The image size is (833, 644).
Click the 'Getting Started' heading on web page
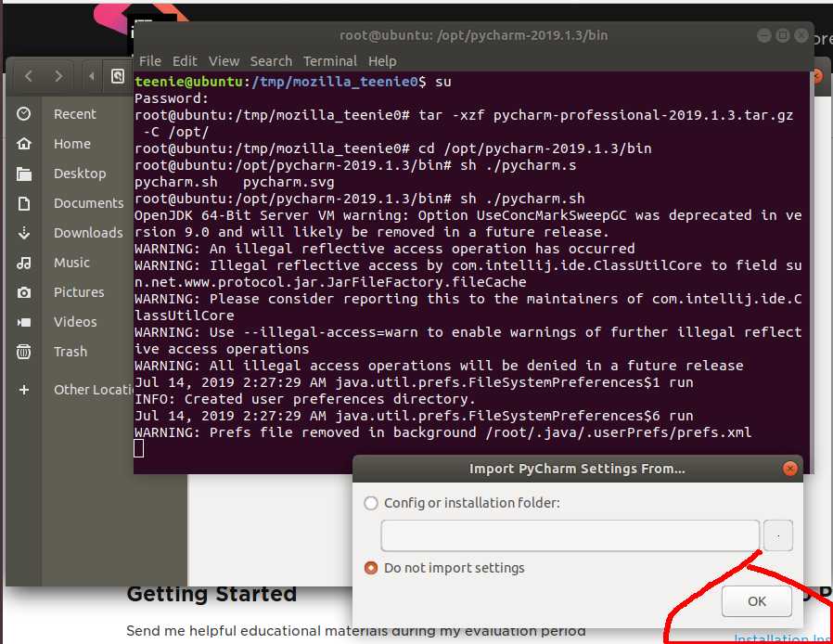(211, 594)
